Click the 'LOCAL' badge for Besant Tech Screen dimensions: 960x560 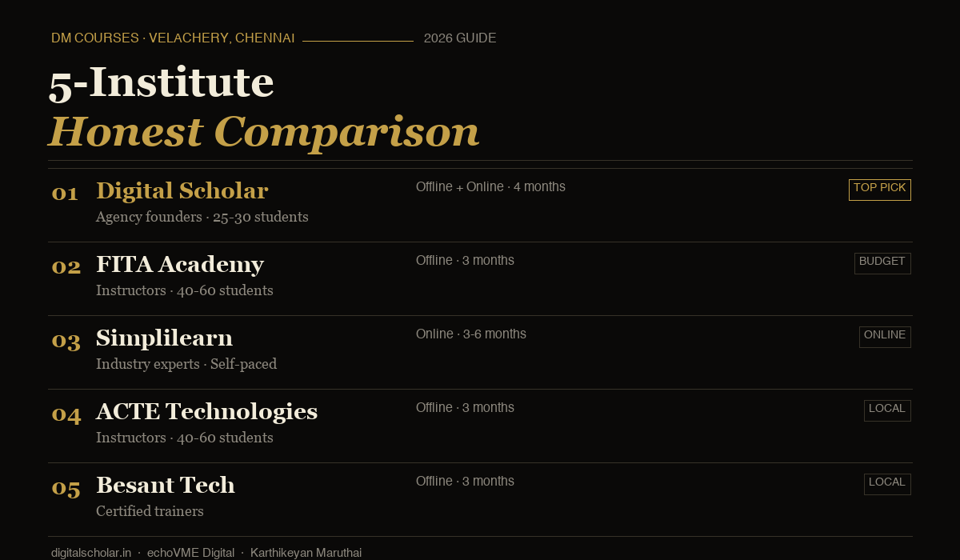click(887, 484)
